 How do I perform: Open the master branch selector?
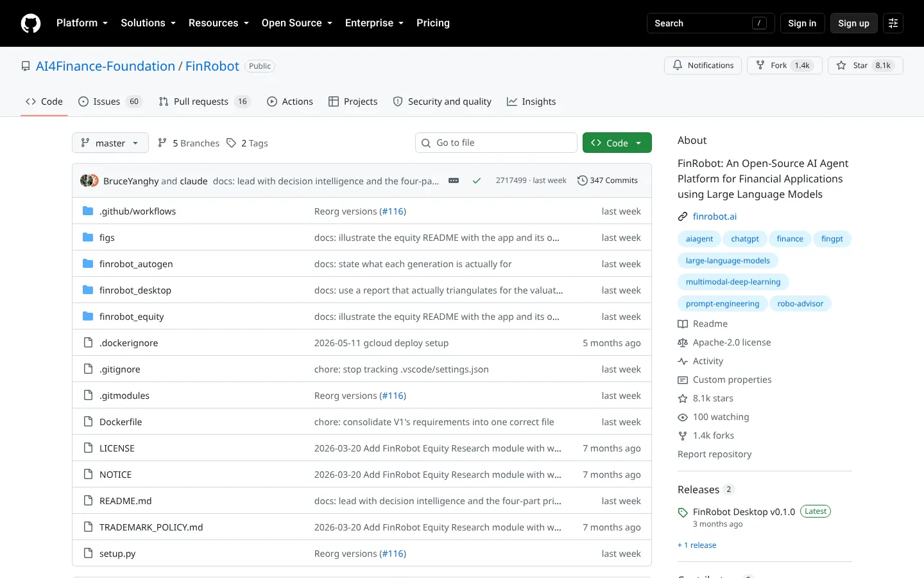click(x=110, y=143)
